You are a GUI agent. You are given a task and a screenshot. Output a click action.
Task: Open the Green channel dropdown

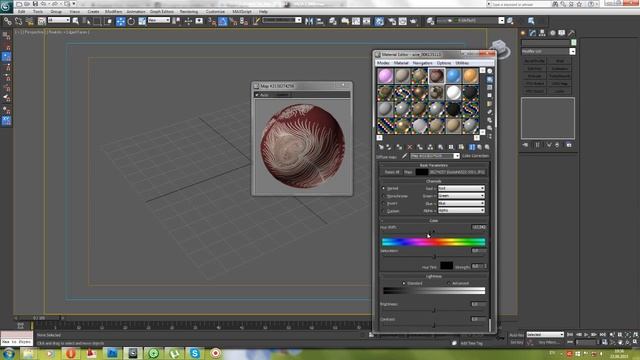point(461,196)
